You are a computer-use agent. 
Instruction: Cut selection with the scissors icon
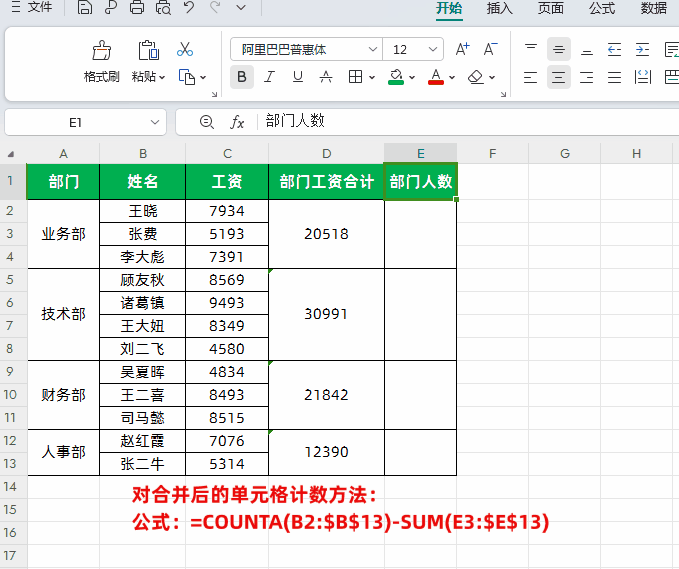[x=185, y=49]
